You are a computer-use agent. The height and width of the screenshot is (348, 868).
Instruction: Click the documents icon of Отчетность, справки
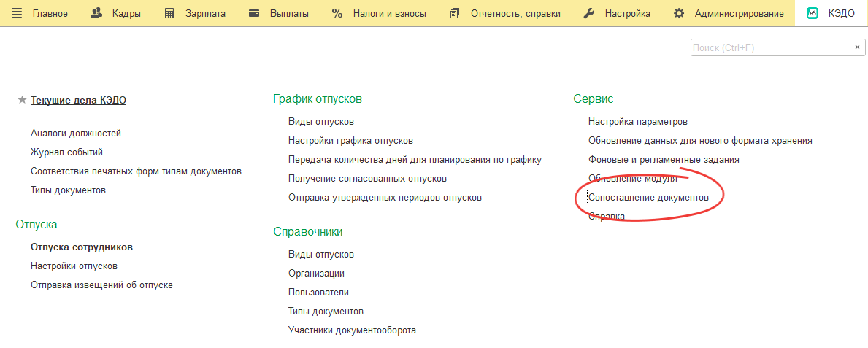click(x=455, y=13)
